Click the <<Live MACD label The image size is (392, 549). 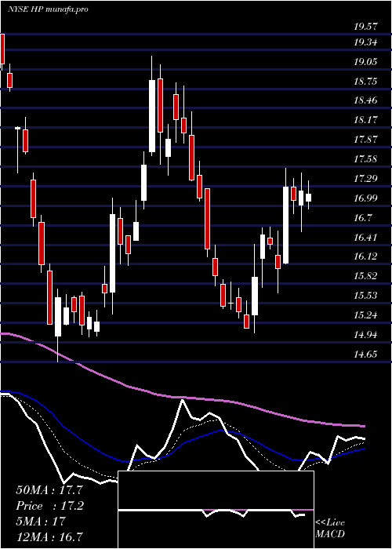pyautogui.click(x=330, y=529)
